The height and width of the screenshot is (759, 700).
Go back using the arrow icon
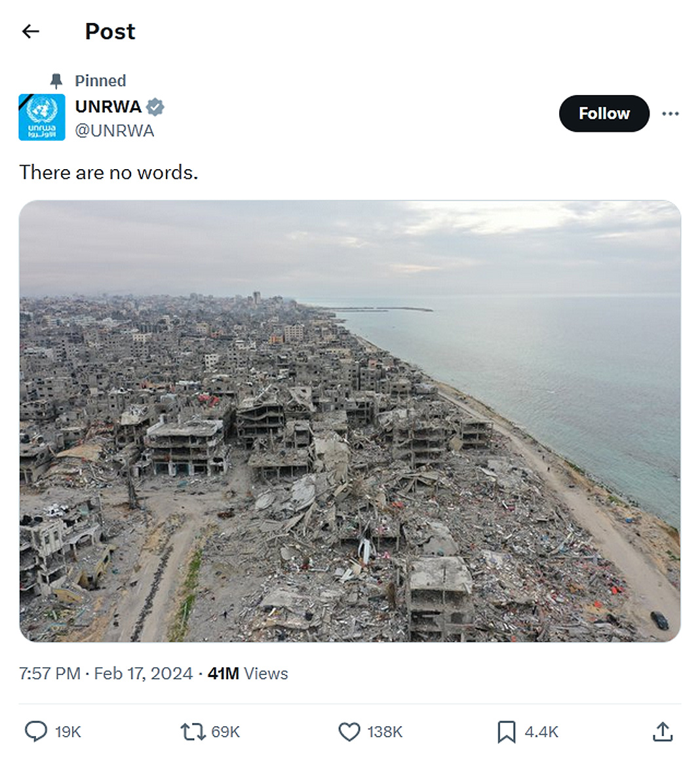31,31
